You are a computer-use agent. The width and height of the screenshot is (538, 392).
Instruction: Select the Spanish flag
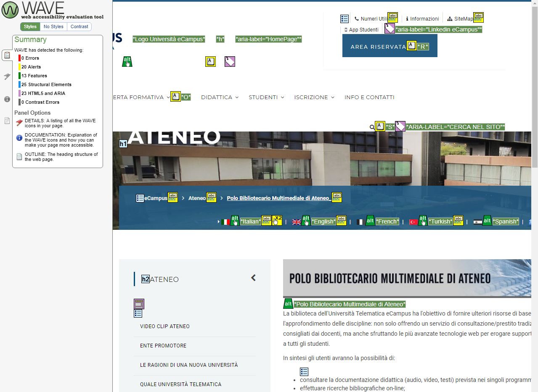[477, 222]
